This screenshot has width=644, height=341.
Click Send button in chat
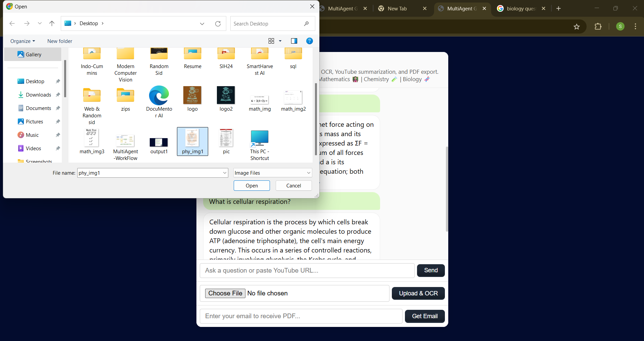(x=431, y=271)
